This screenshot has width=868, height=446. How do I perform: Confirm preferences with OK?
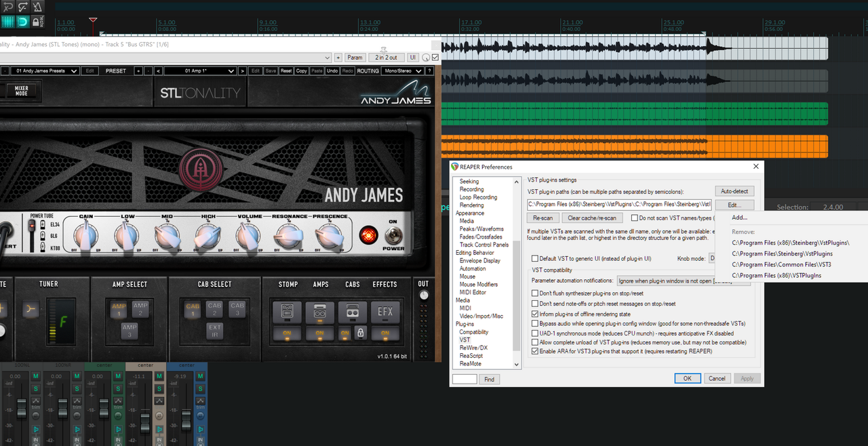[x=687, y=378]
